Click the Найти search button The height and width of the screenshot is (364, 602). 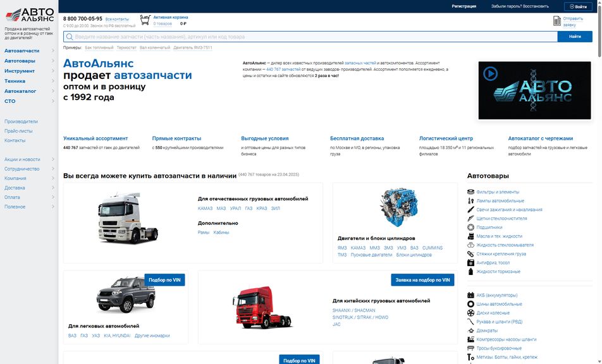click(575, 37)
